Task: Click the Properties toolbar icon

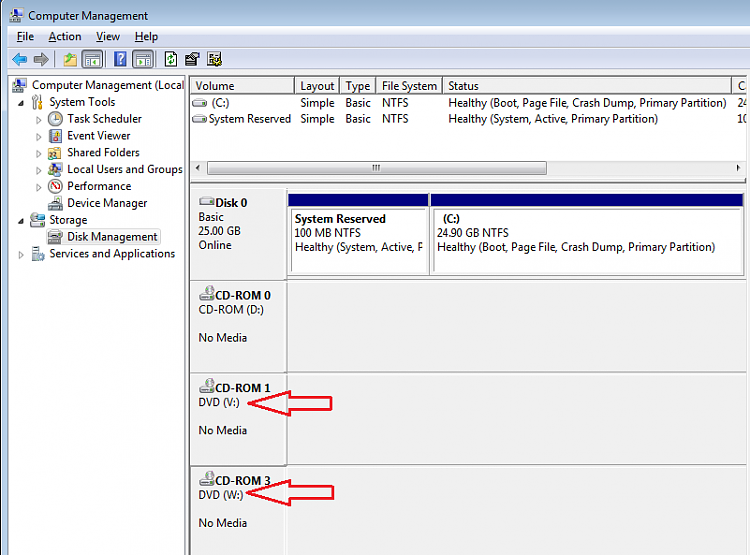Action: pyautogui.click(x=192, y=59)
